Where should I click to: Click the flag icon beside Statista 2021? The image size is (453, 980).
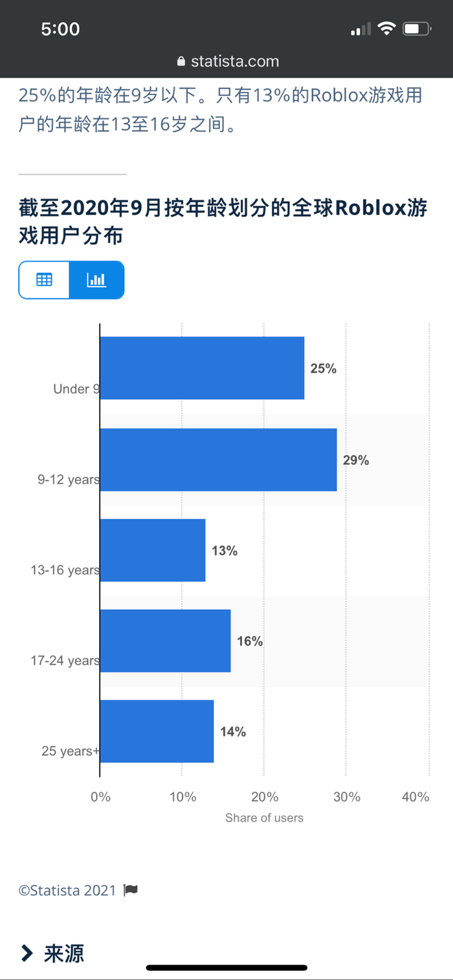point(131,890)
